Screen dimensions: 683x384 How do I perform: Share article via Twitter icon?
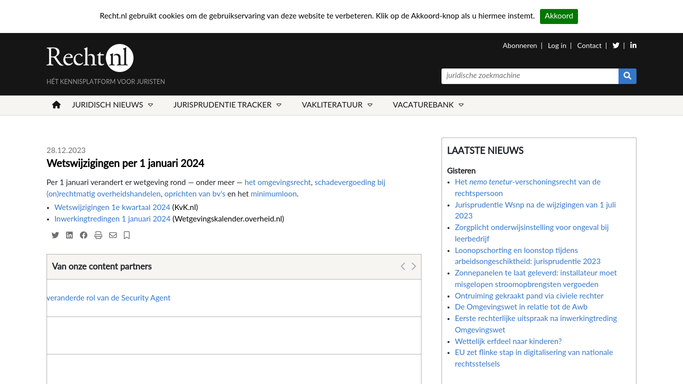tap(55, 235)
